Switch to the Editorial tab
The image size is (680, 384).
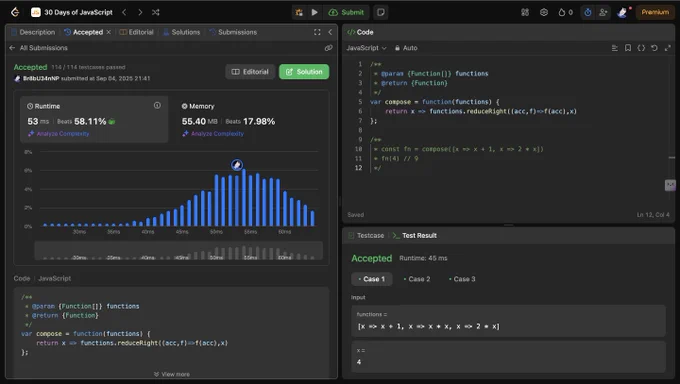click(137, 32)
